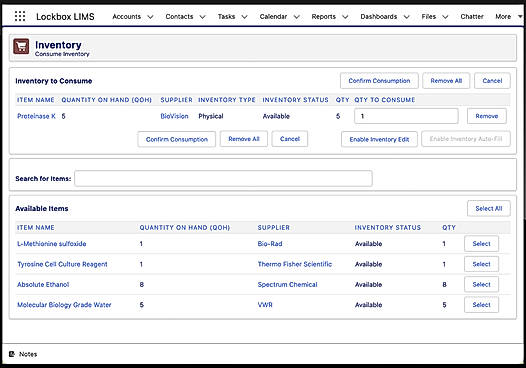Screen dimensions: 526x368
Task: Click lower Cancel button
Action: click(290, 139)
